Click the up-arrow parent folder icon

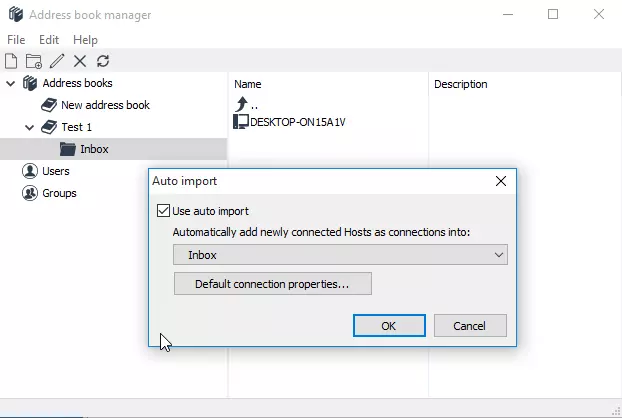(x=241, y=104)
